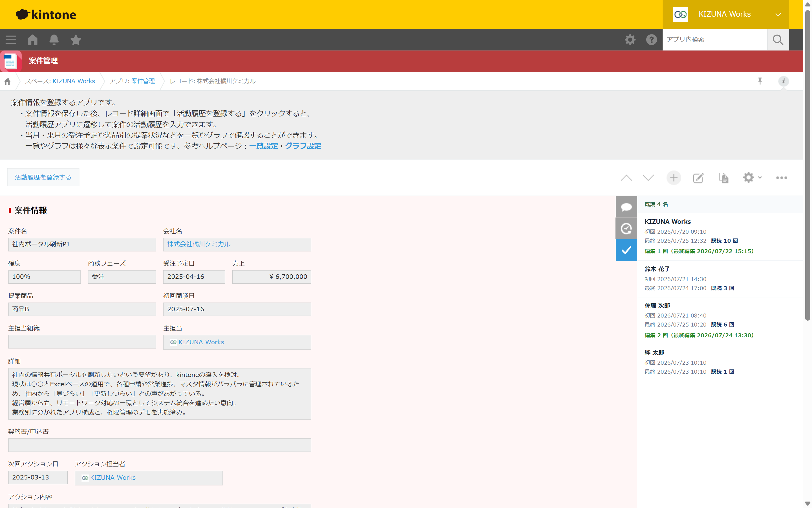This screenshot has width=812, height=508.
Task: Click the scrollbar up arrow
Action: point(808,4)
